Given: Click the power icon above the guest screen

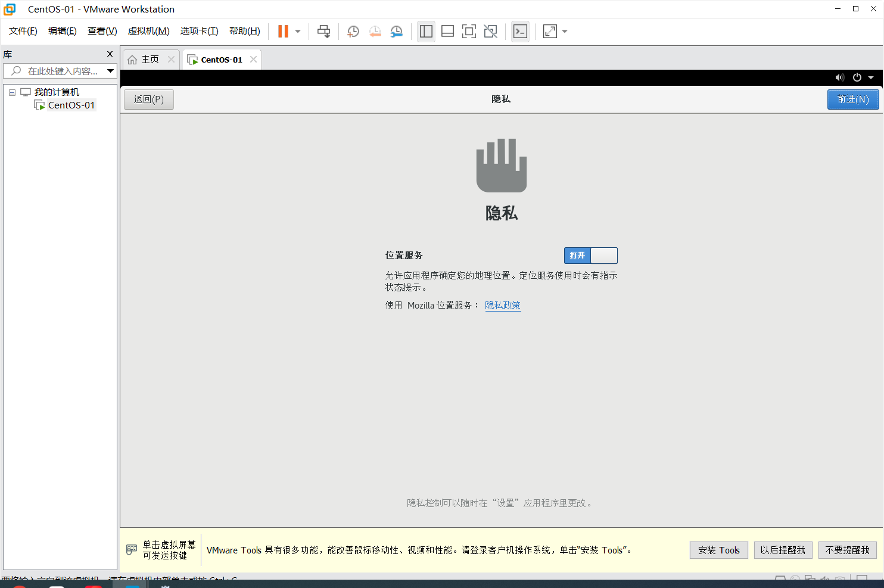Looking at the screenshot, I should [857, 77].
